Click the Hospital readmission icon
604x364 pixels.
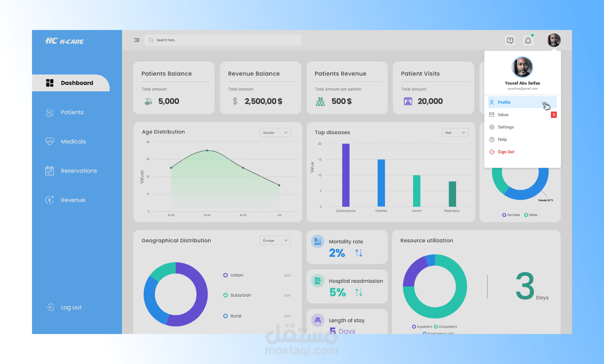(x=318, y=280)
